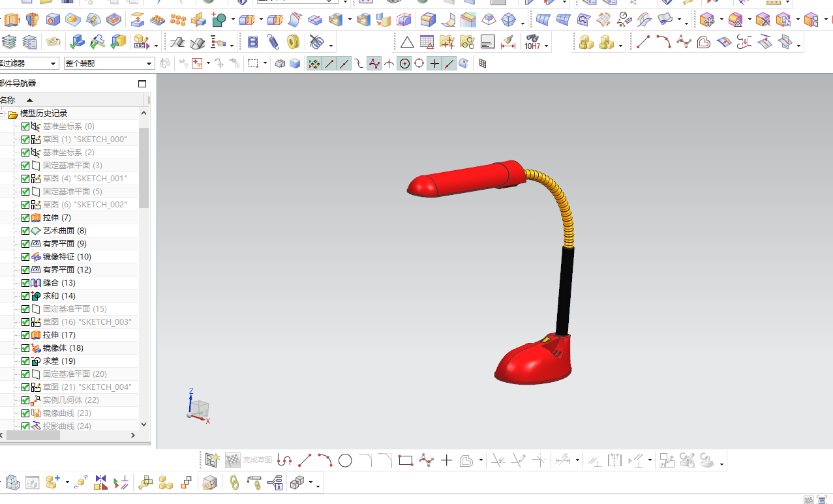Select the Profile sketch tool
Screen dimensions: 833x504
tap(284, 460)
